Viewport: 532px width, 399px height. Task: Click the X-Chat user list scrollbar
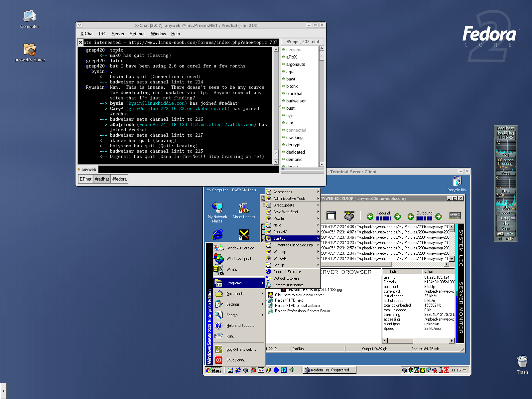322,106
